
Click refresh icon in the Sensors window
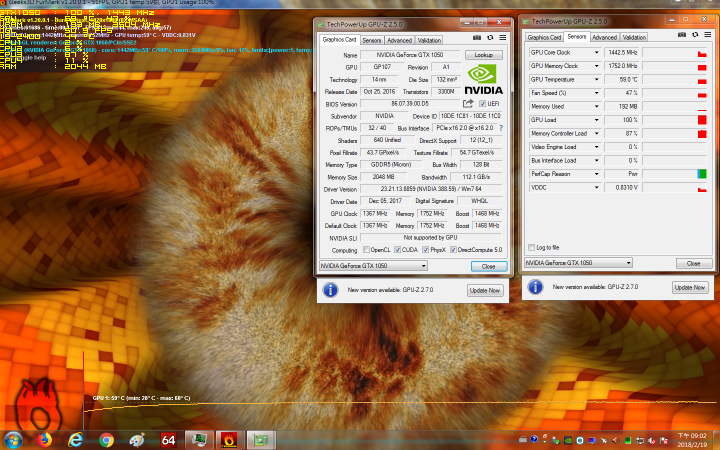(x=695, y=34)
